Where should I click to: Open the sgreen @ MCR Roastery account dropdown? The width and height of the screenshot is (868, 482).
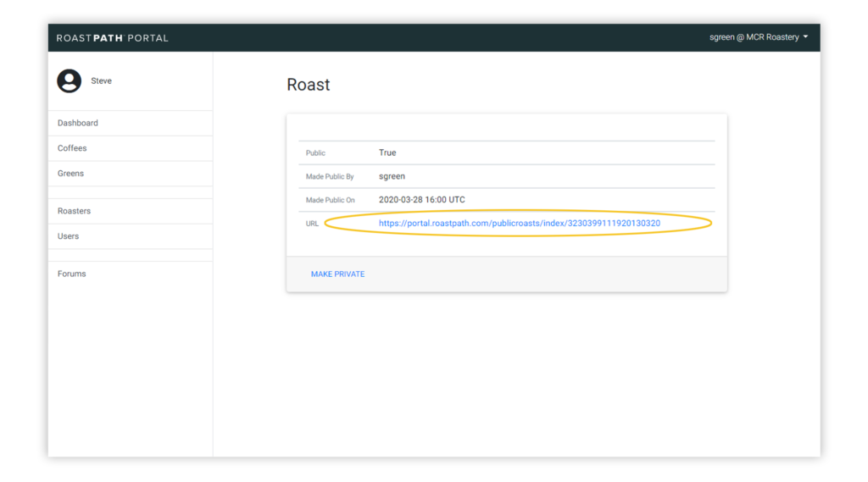(759, 37)
